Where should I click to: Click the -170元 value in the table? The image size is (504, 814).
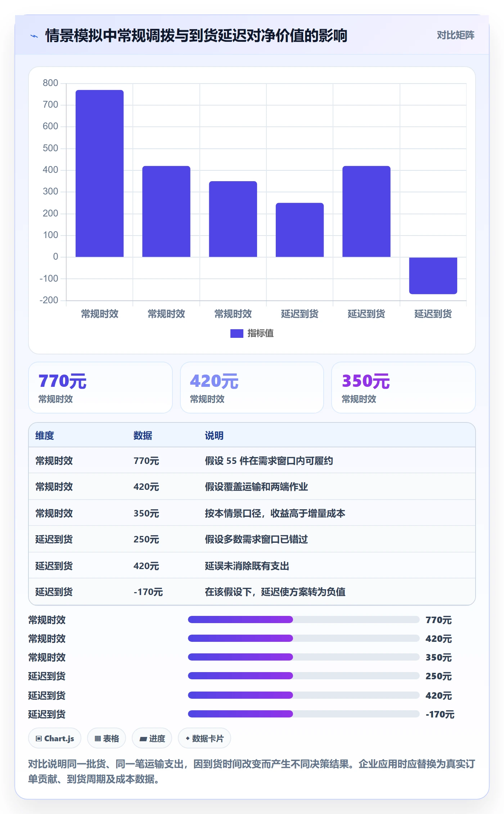coord(148,592)
